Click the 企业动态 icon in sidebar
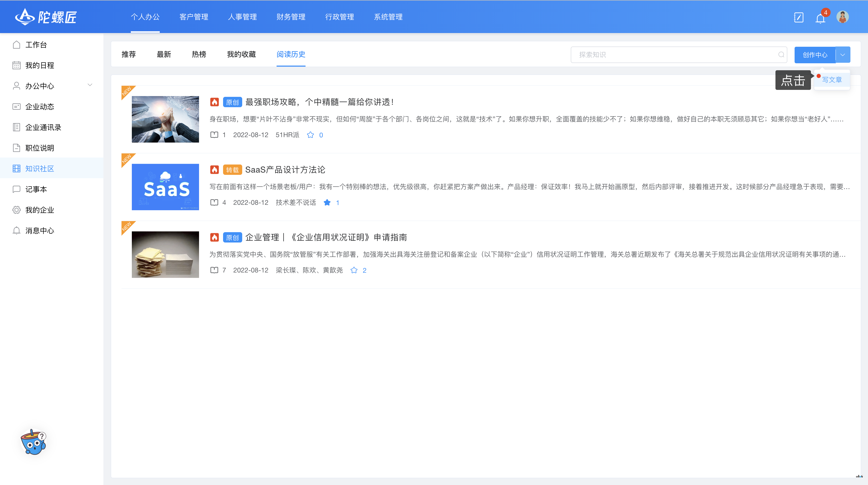 [x=17, y=106]
